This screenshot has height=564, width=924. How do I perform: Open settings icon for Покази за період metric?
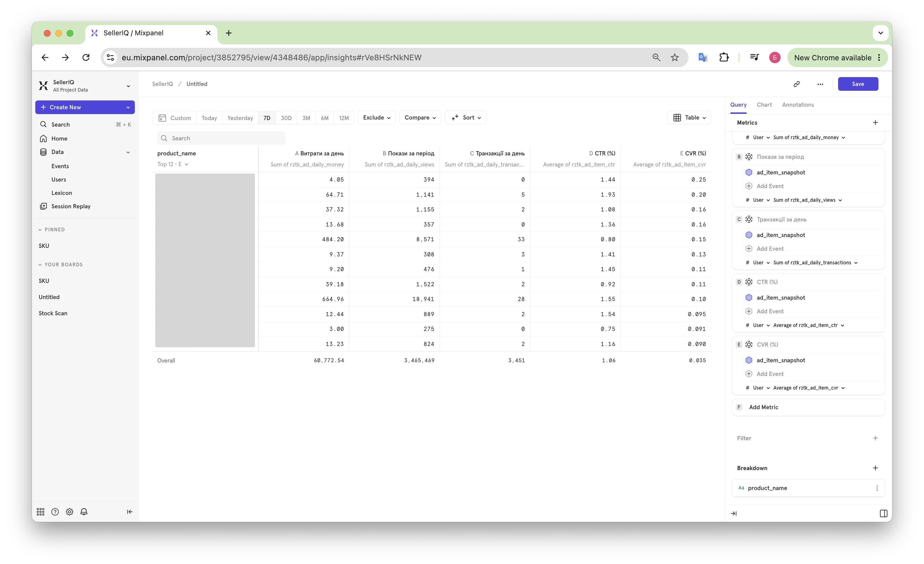click(x=749, y=157)
